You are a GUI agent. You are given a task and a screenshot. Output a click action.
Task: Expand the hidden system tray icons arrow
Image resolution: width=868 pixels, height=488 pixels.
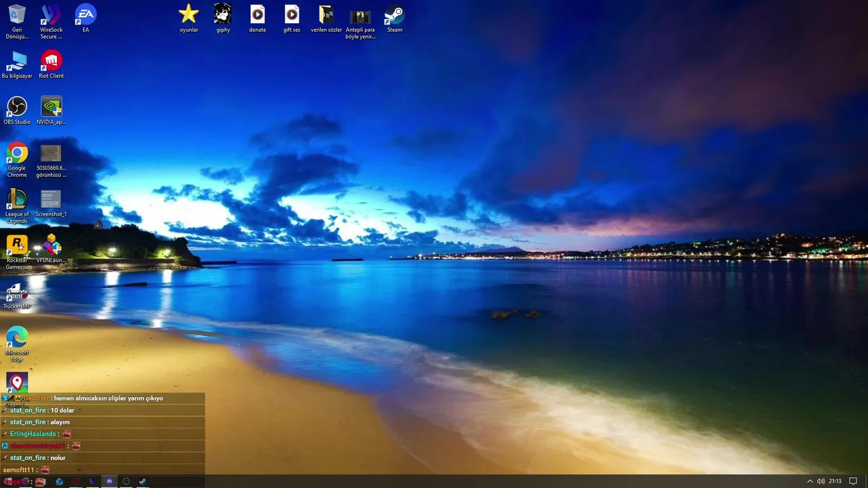[x=810, y=481]
